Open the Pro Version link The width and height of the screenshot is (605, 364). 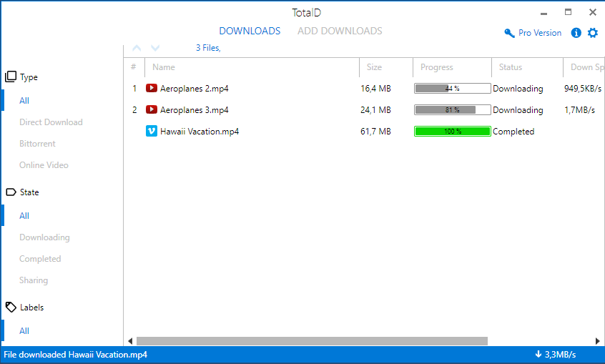tap(539, 33)
